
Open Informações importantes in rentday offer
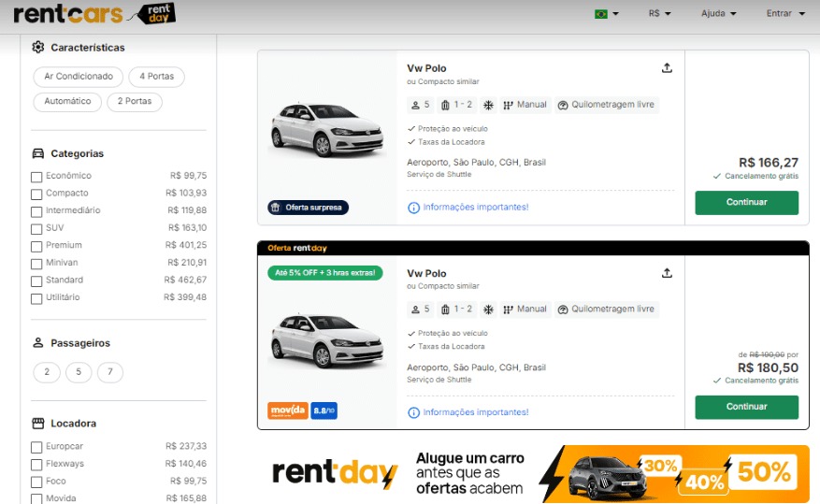pos(475,412)
